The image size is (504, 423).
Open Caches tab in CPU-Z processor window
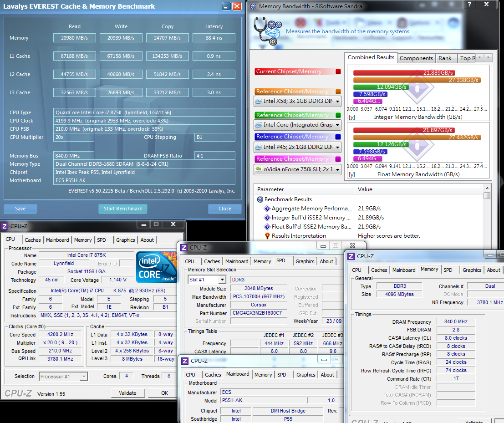coord(33,240)
